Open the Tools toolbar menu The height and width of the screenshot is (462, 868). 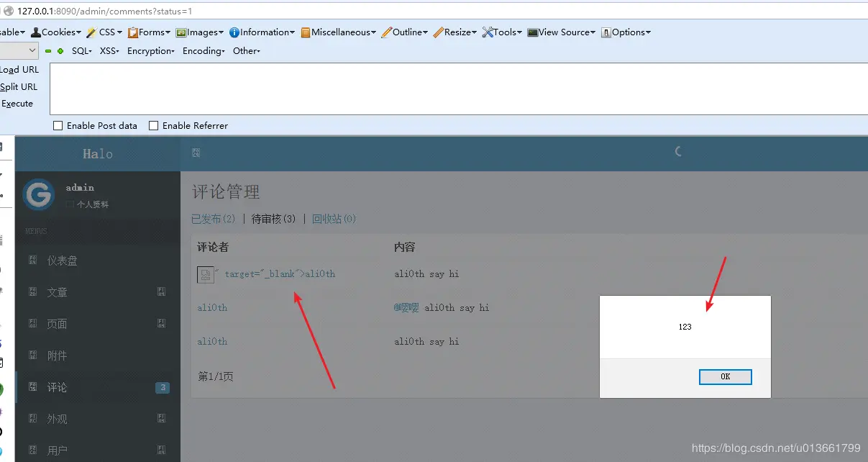[502, 32]
